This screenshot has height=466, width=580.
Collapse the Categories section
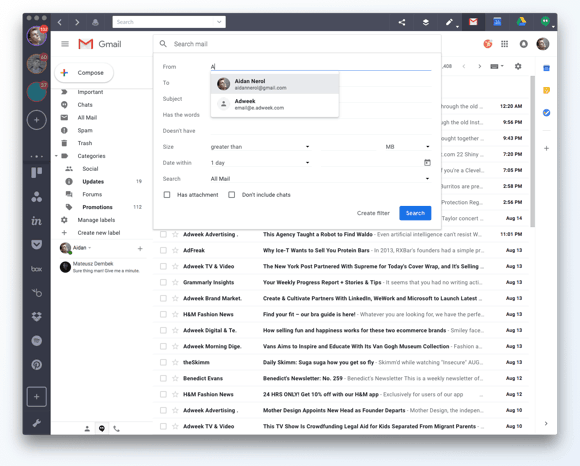point(56,156)
